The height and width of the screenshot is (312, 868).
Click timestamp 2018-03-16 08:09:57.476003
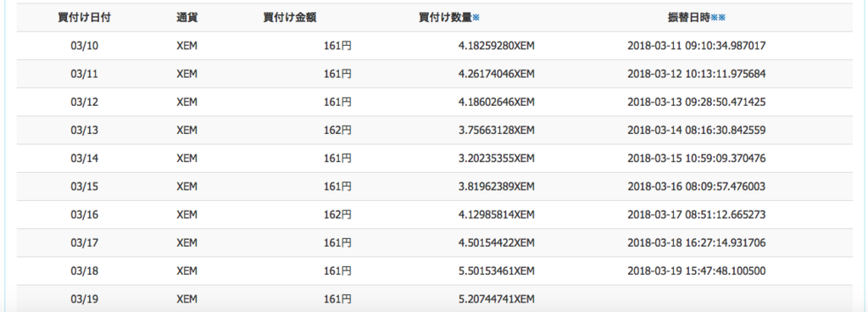click(x=697, y=187)
